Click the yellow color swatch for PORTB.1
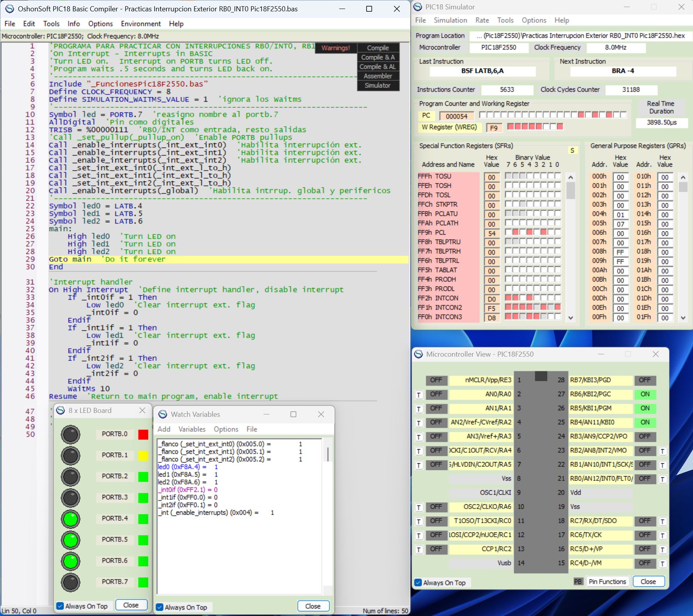This screenshot has height=616, width=693. point(143,456)
